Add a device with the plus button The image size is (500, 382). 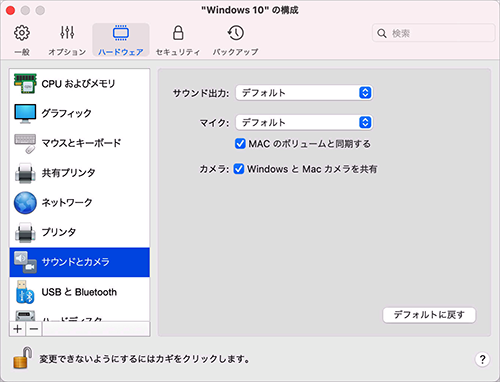[x=18, y=329]
